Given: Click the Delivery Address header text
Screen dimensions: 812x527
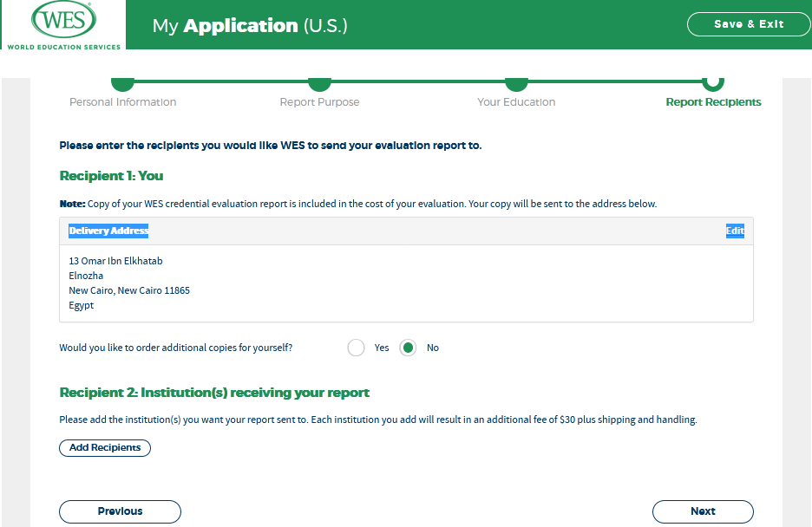Looking at the screenshot, I should 108,231.
